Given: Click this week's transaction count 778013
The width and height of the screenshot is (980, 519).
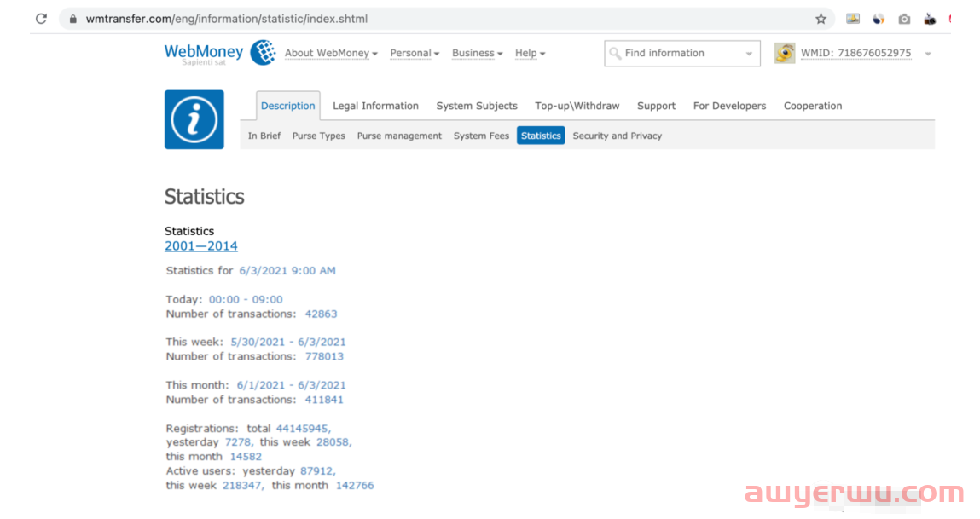Looking at the screenshot, I should point(324,356).
